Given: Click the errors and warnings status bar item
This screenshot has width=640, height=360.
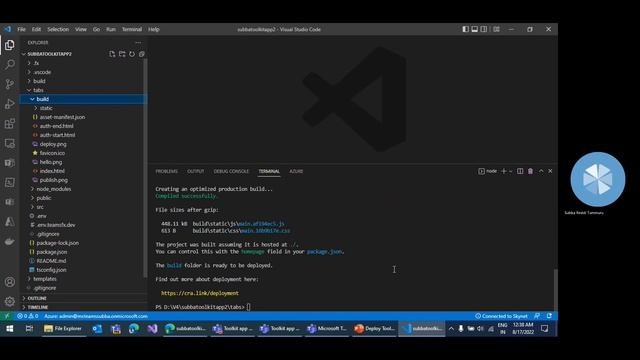Looking at the screenshot, I should [27, 316].
